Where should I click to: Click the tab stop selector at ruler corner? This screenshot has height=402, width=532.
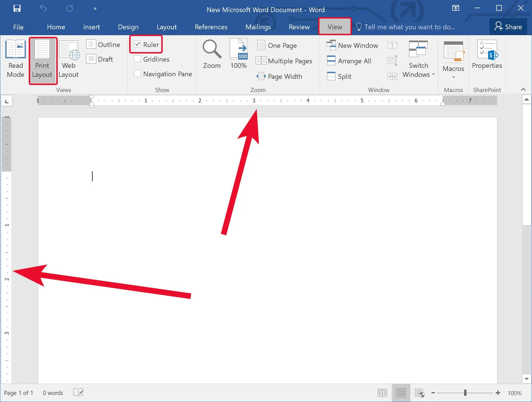7,101
